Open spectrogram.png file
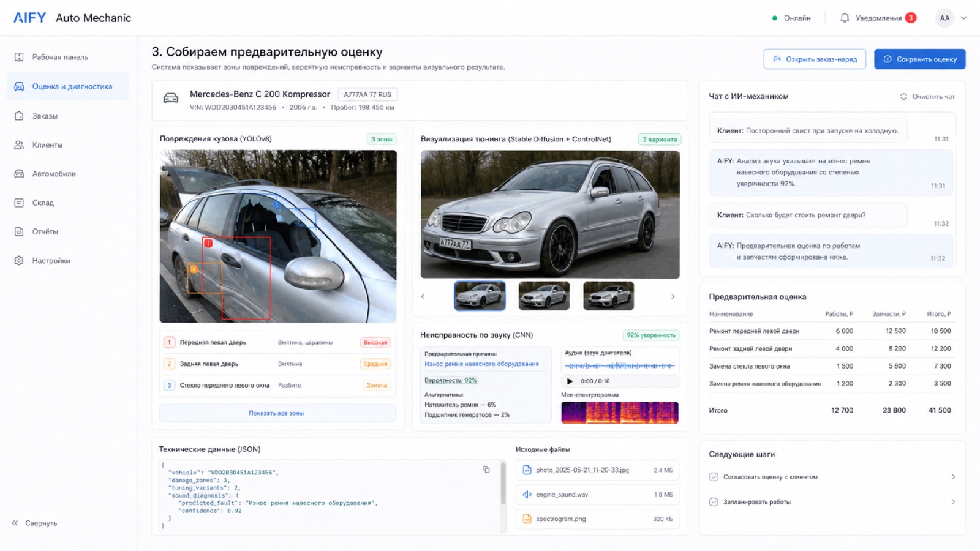The width and height of the screenshot is (980, 551). pyautogui.click(x=597, y=519)
